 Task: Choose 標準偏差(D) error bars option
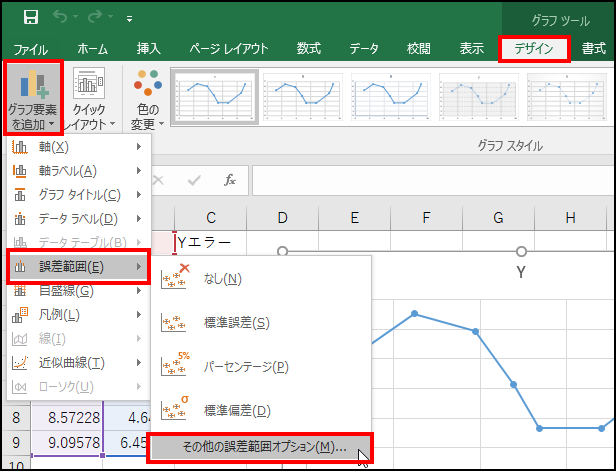click(261, 411)
